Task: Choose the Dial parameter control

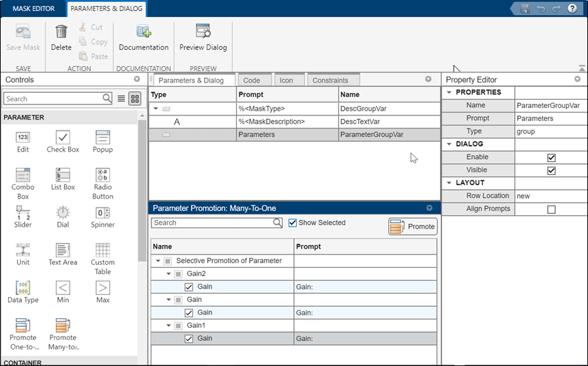Action: pos(63,213)
